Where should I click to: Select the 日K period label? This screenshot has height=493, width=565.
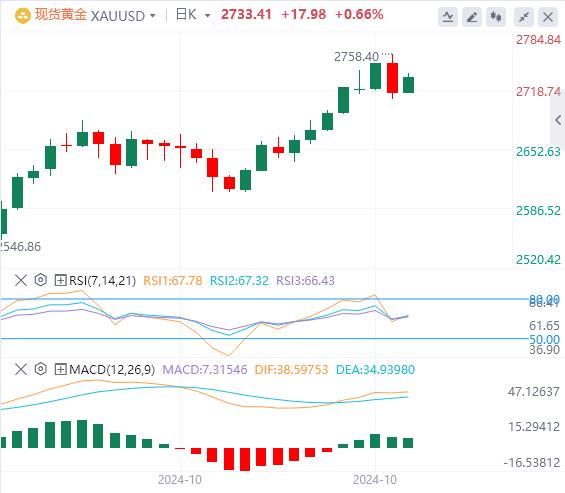click(x=186, y=15)
